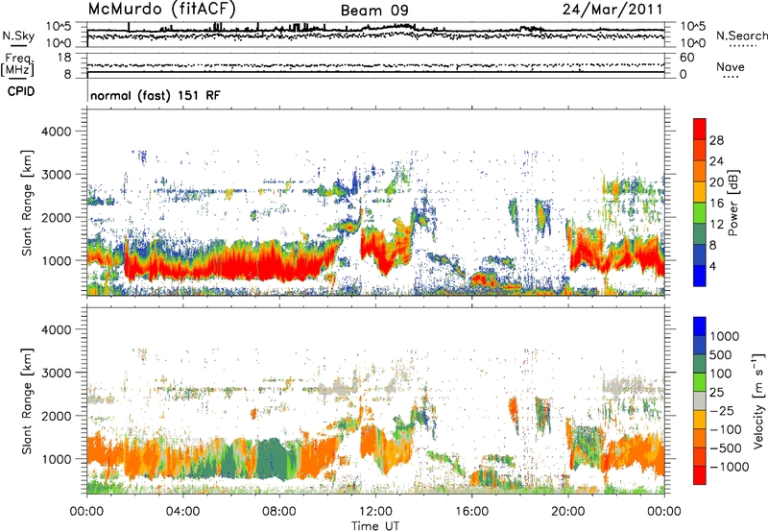Viewport: 768px width, 532px height.
Task: Click the "12" label on power colorbar
Action: (x=716, y=225)
